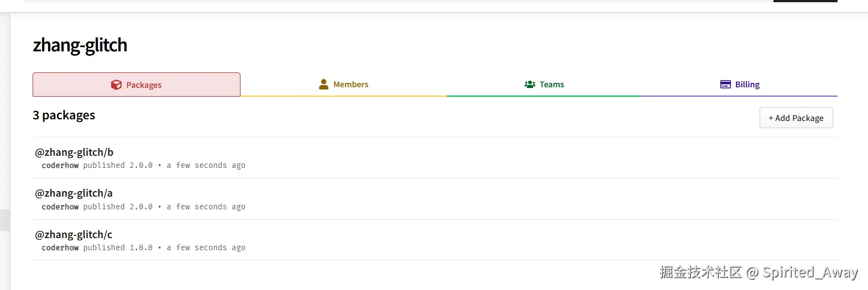Click the '3 packages' heading
This screenshot has height=290, width=868.
click(x=64, y=115)
